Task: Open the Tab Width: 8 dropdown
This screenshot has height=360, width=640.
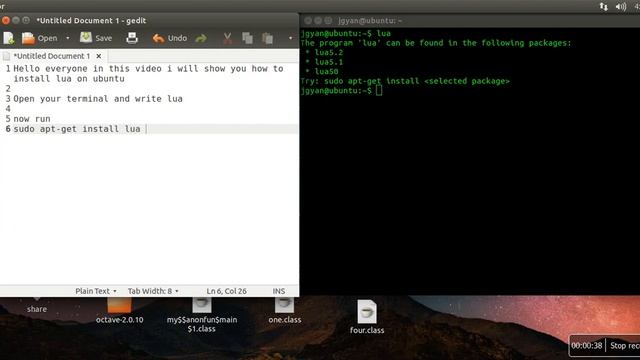Action: [x=153, y=291]
